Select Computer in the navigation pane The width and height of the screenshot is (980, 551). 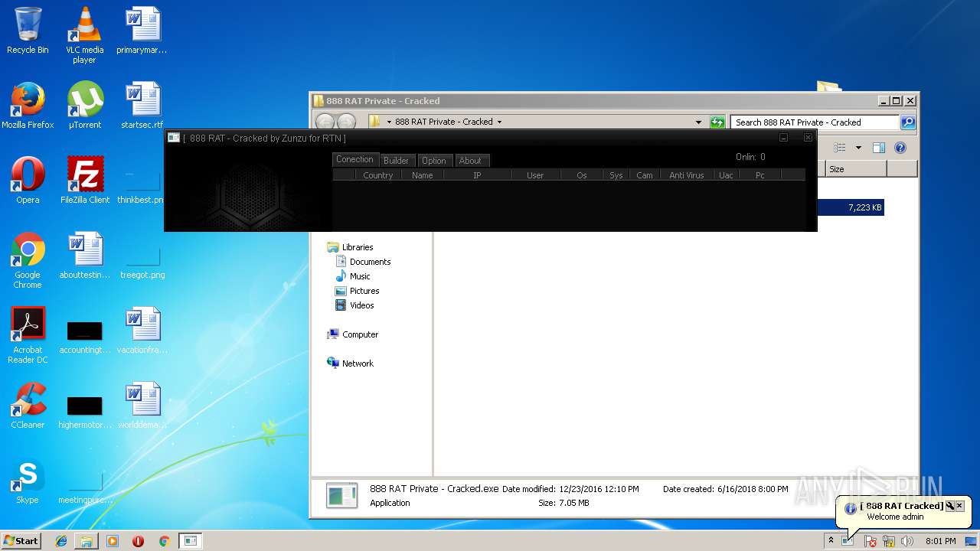[x=360, y=334]
